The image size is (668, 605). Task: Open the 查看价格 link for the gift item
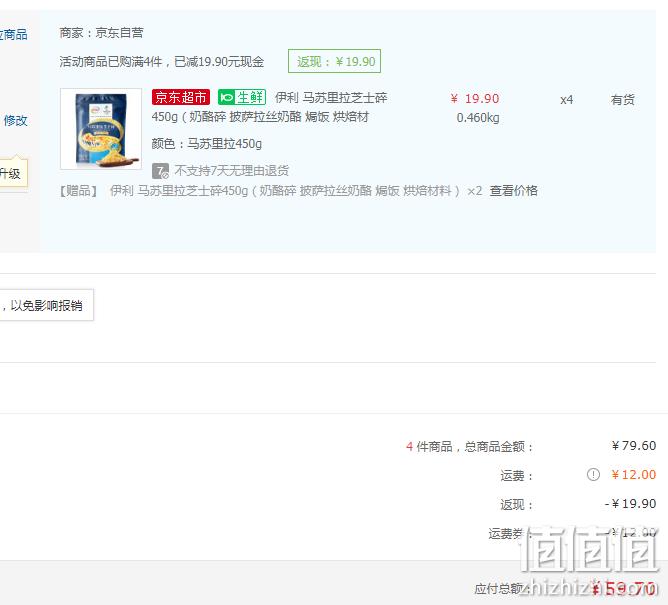pos(513,190)
